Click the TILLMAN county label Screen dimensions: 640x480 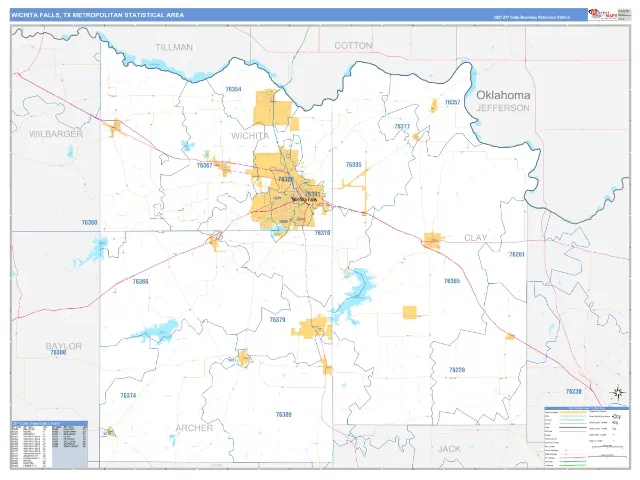tap(174, 47)
